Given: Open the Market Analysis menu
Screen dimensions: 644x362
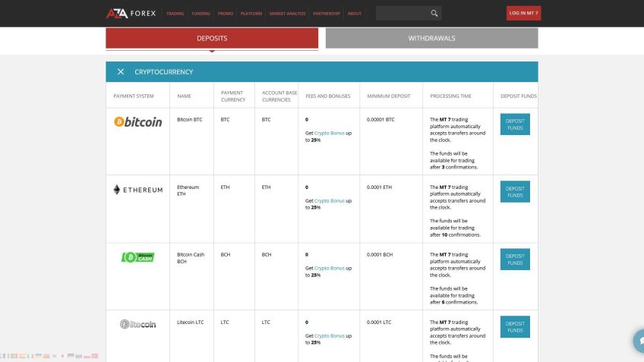Looking at the screenshot, I should (x=287, y=14).
